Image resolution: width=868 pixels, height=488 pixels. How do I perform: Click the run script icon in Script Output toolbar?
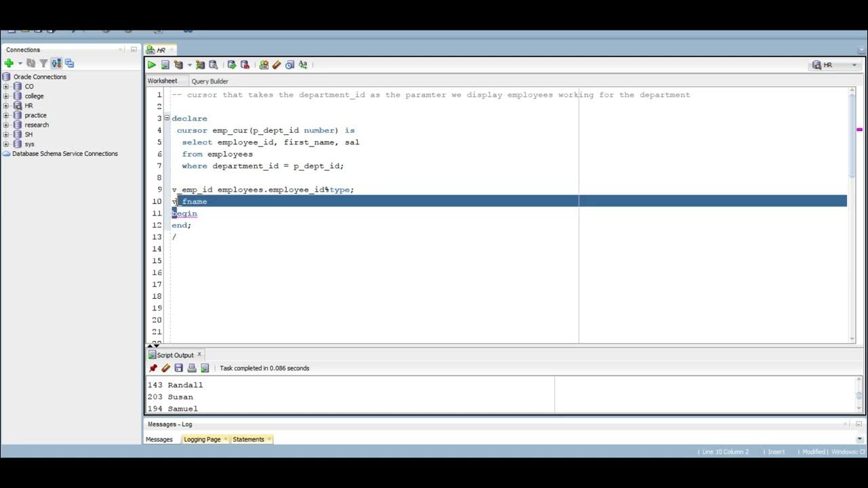point(205,368)
